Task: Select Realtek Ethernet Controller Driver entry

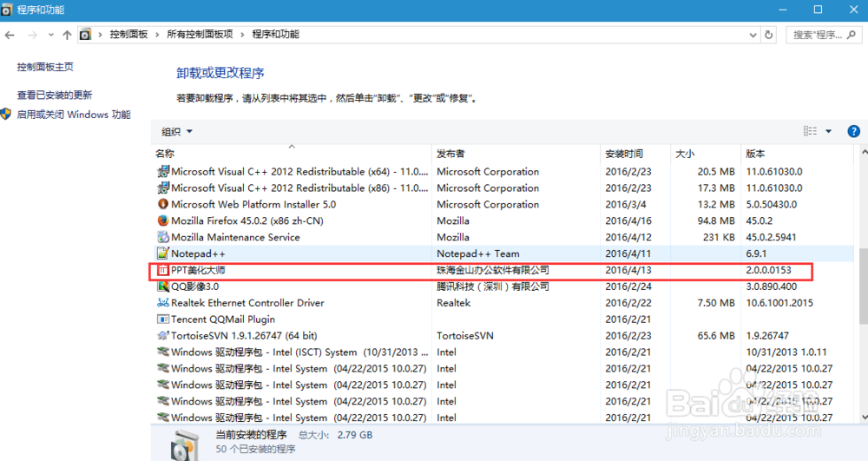Action: tap(247, 303)
